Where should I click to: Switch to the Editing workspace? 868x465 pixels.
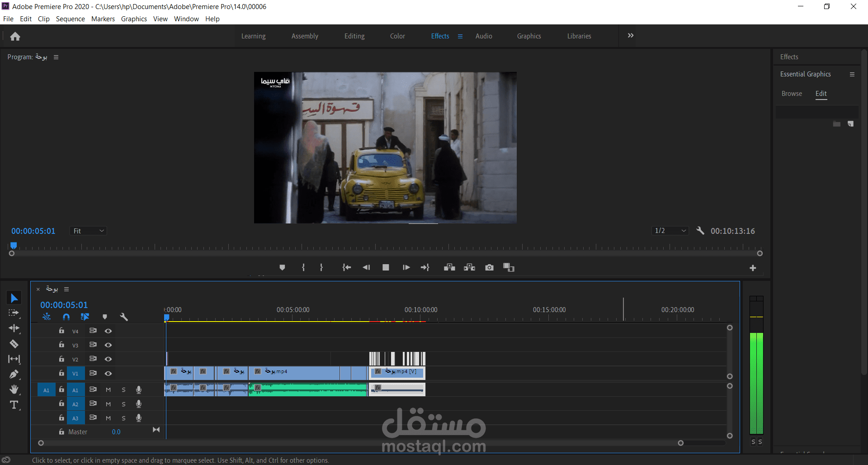[354, 36]
